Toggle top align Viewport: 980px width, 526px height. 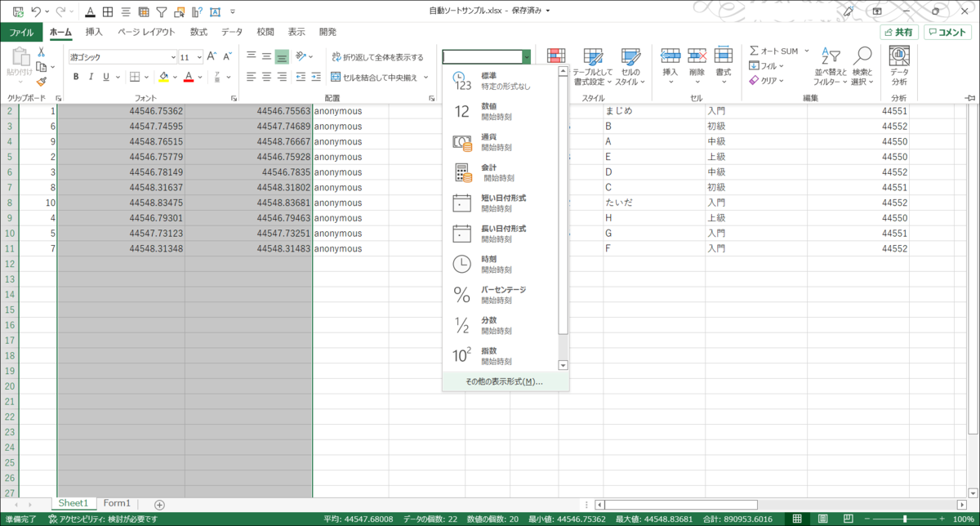point(252,56)
